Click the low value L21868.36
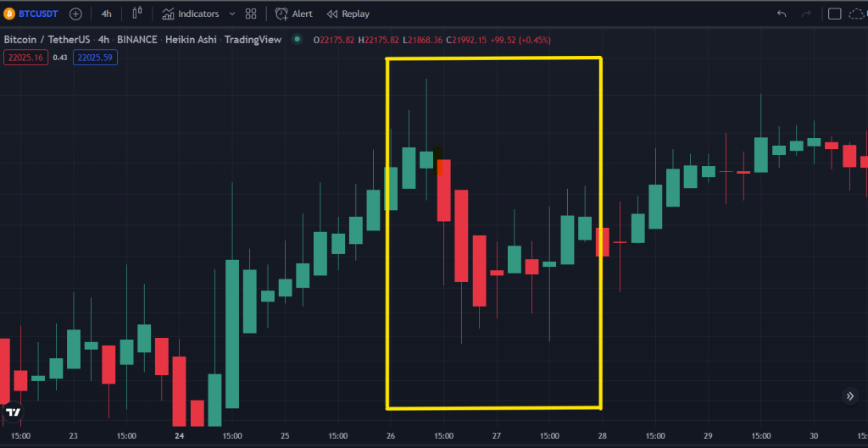This screenshot has width=868, height=448. (x=422, y=40)
